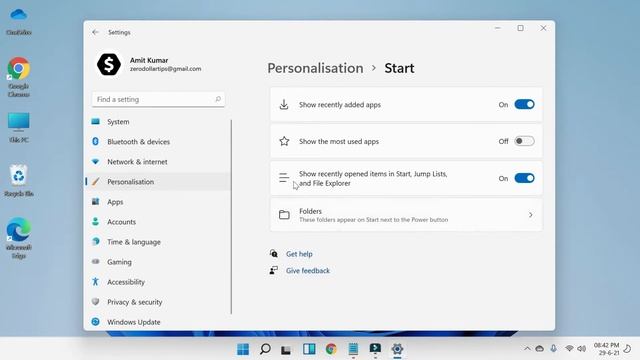Open the Start menu from taskbar

pos(243,349)
